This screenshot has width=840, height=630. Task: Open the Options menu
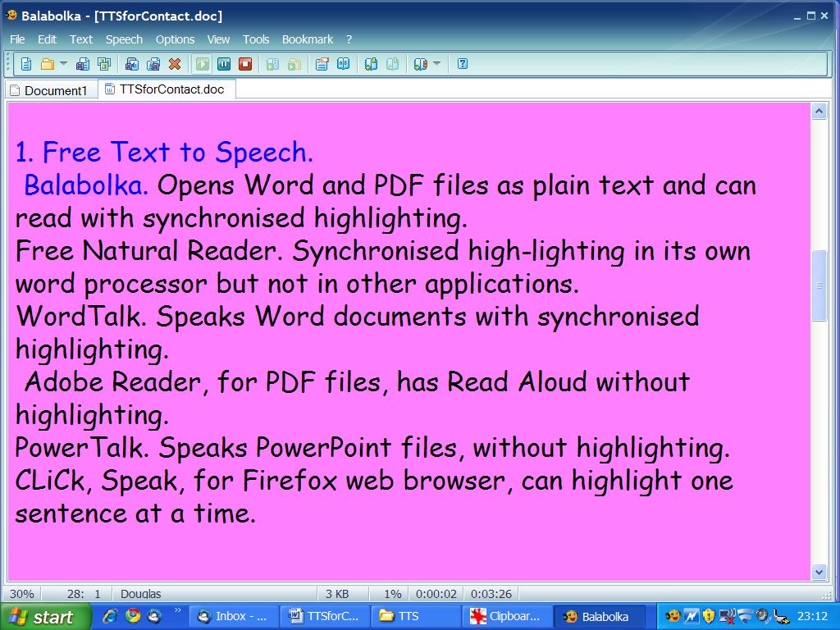tap(175, 39)
